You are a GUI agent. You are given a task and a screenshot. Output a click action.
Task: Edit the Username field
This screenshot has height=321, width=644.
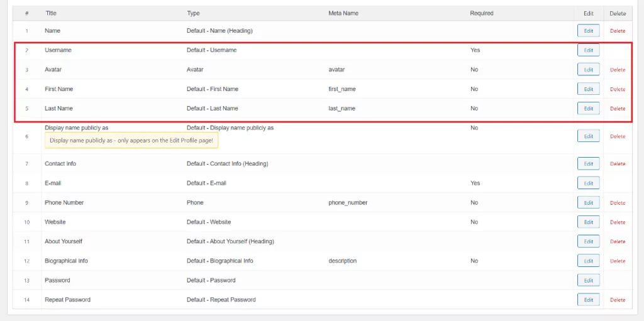[x=588, y=50]
